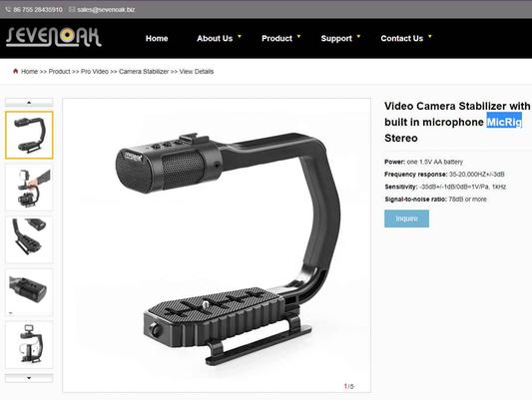Click the down arrow below thumbnails

(29, 378)
